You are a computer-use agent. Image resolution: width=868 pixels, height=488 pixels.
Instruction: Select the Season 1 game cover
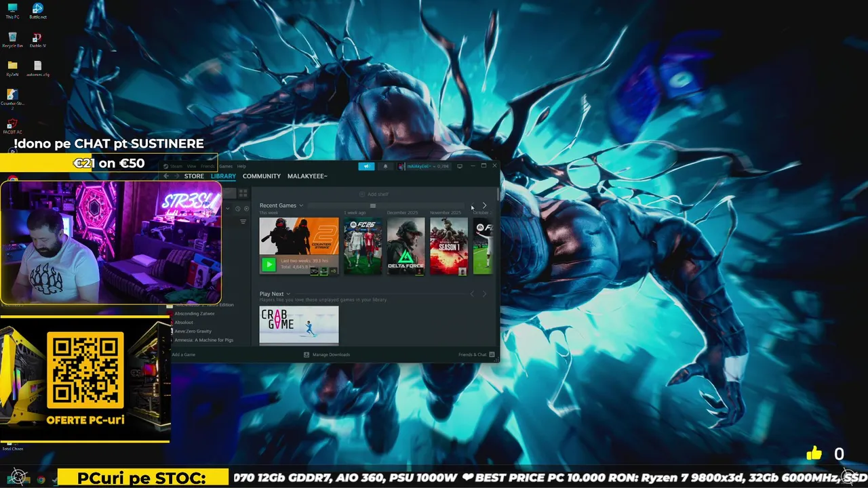click(449, 246)
